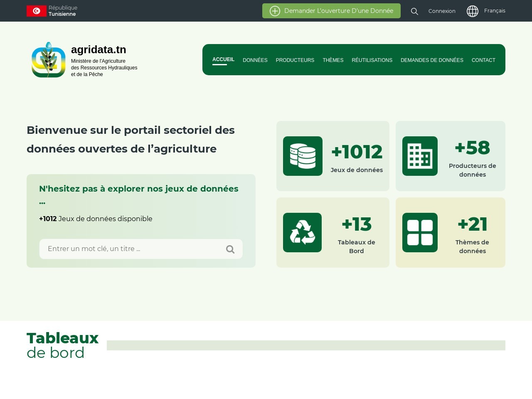Click the database stack icon for Jeux de données

click(303, 156)
